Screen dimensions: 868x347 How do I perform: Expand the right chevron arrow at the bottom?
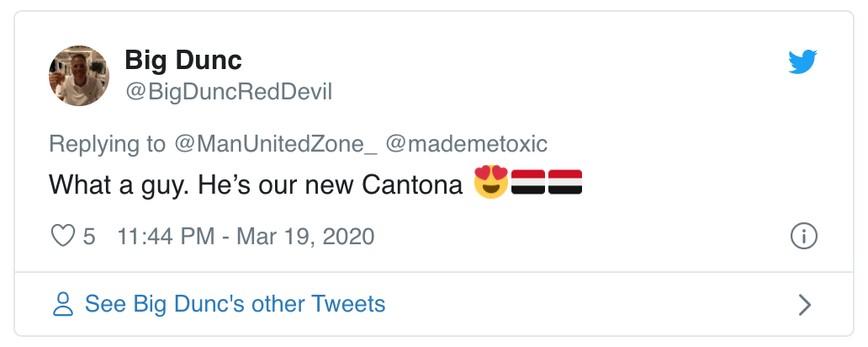(x=804, y=304)
